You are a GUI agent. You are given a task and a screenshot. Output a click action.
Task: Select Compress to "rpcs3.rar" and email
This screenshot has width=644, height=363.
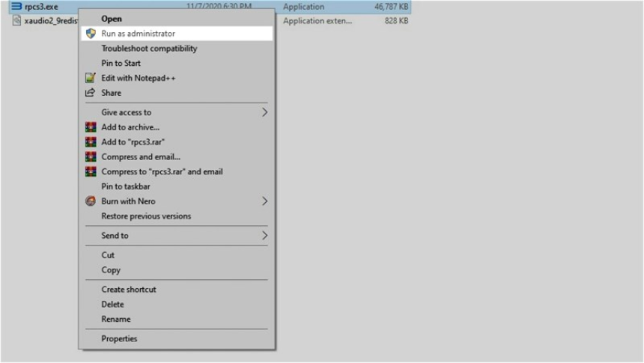pos(177,171)
